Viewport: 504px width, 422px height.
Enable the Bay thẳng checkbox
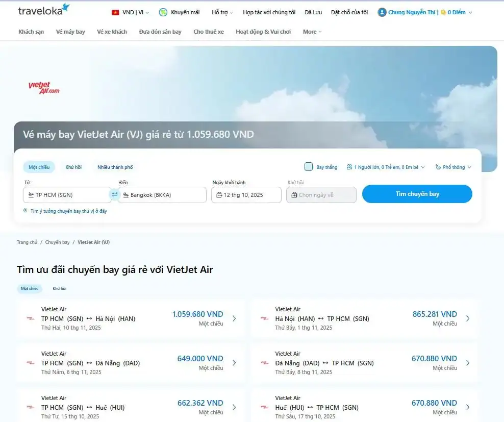pyautogui.click(x=309, y=167)
